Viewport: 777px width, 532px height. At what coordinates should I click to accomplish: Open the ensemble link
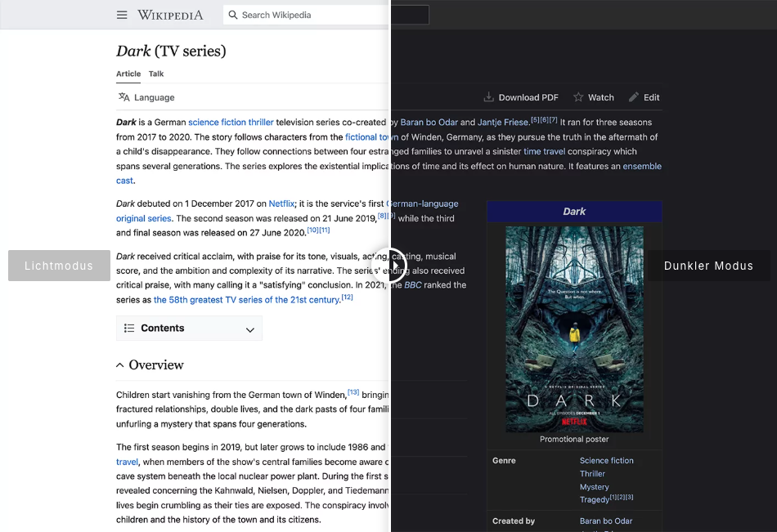(x=642, y=167)
